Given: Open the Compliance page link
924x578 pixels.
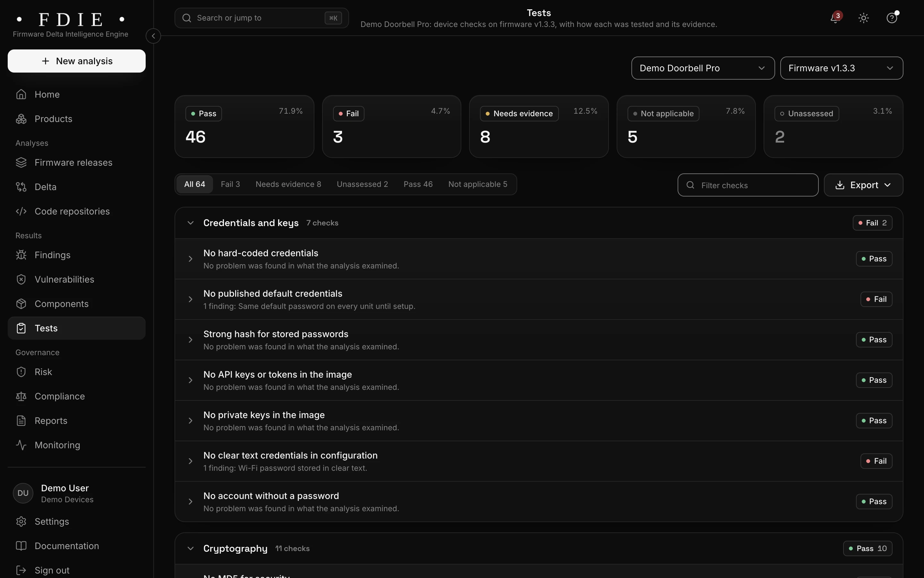Looking at the screenshot, I should click(77, 397).
